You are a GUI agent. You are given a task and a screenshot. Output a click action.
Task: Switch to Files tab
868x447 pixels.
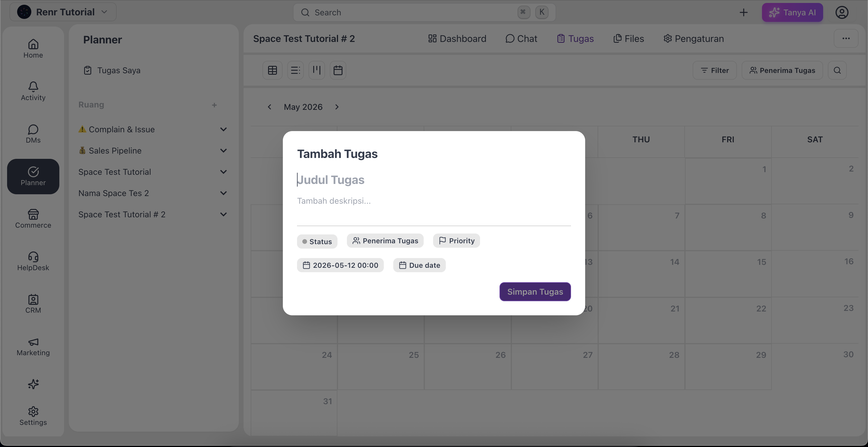[629, 39]
